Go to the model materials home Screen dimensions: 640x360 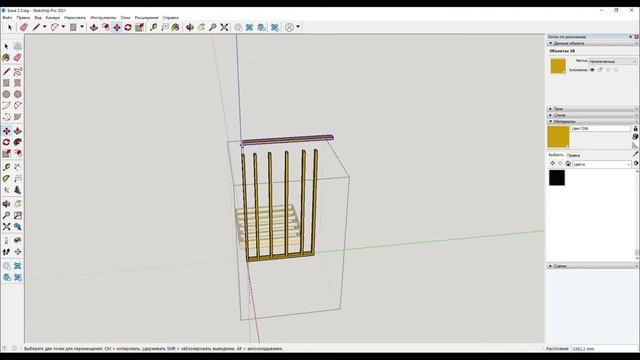pyautogui.click(x=568, y=164)
